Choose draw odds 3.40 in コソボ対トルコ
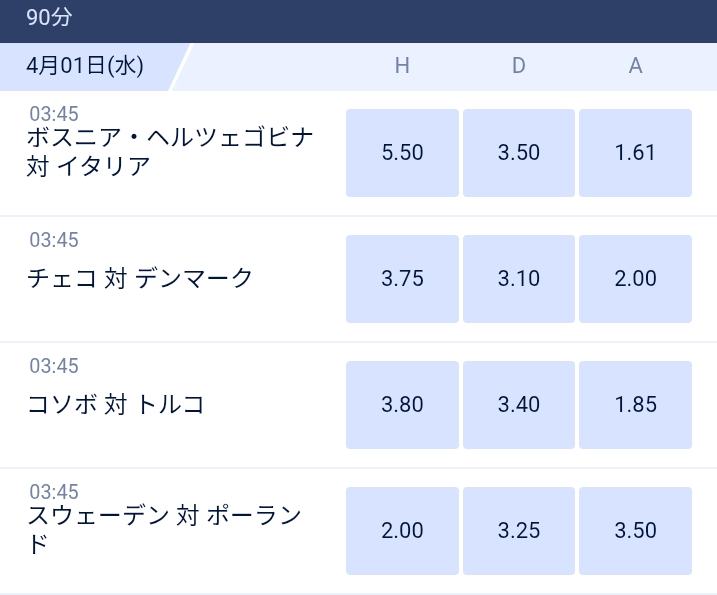 [519, 405]
